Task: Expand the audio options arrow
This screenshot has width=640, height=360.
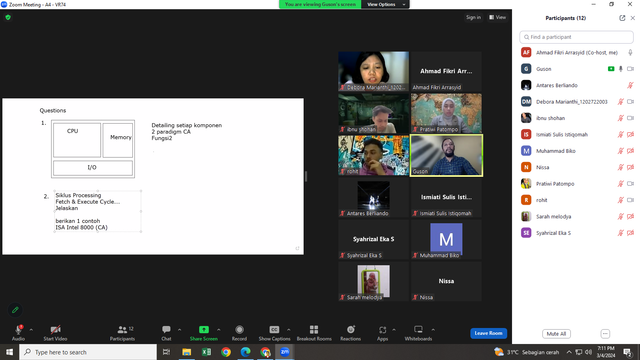Action: point(31,330)
